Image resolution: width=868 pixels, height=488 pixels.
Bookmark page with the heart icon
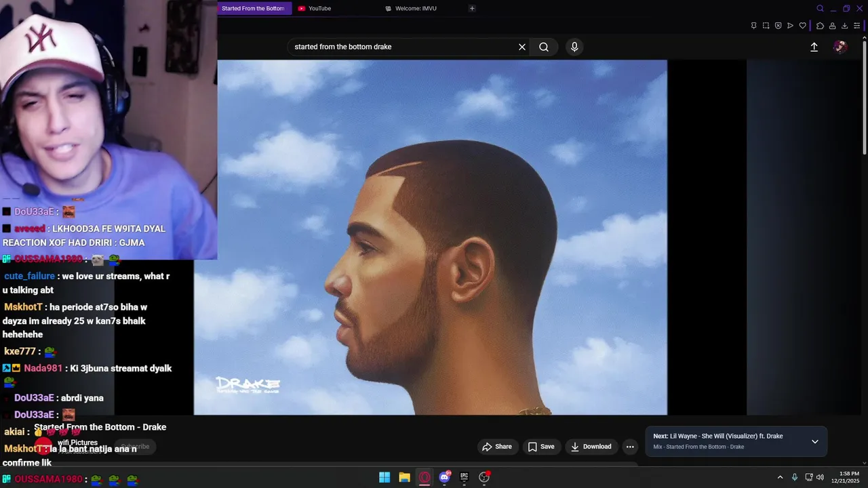pyautogui.click(x=802, y=26)
